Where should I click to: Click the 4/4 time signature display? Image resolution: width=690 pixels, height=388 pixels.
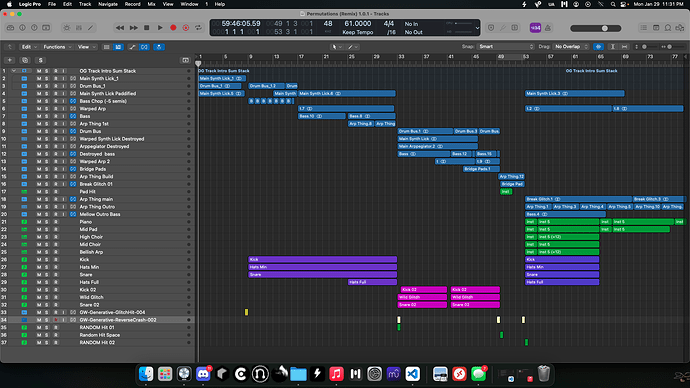click(x=389, y=24)
